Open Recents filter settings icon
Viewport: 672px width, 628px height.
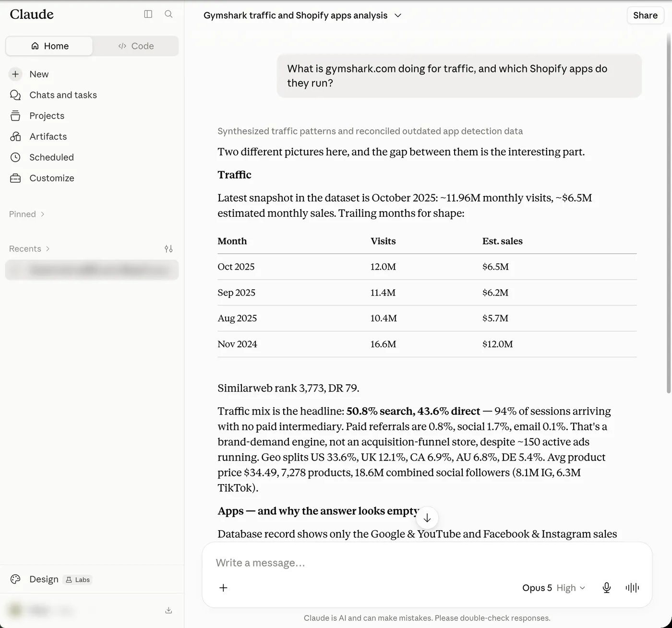168,249
